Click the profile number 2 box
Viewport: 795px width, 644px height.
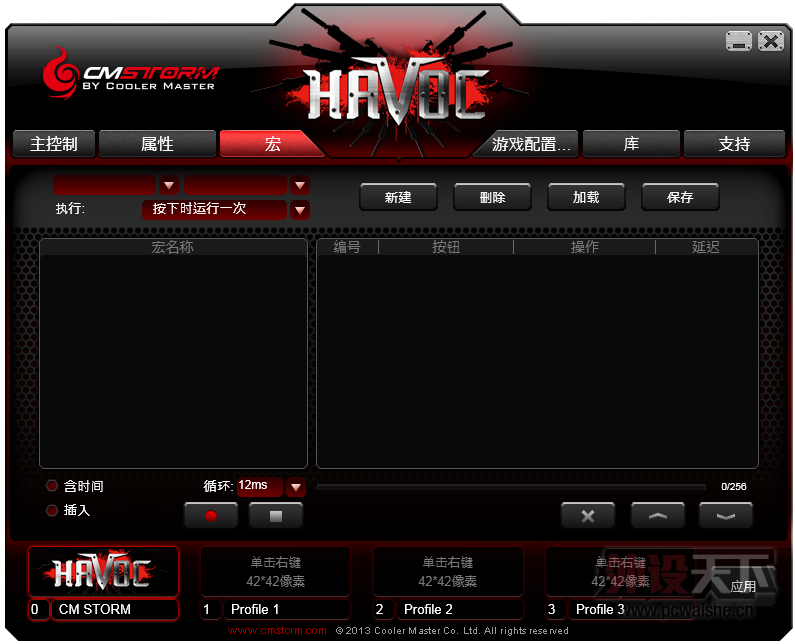click(383, 610)
